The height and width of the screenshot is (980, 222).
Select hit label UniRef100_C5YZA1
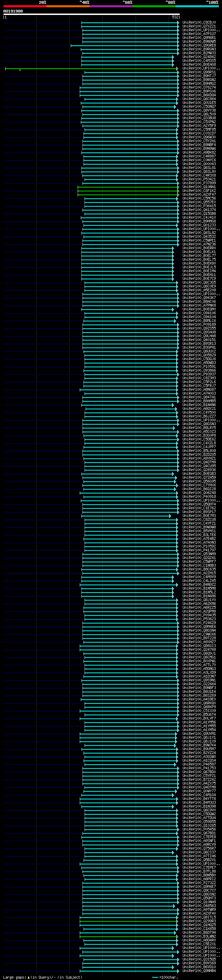point(199,141)
